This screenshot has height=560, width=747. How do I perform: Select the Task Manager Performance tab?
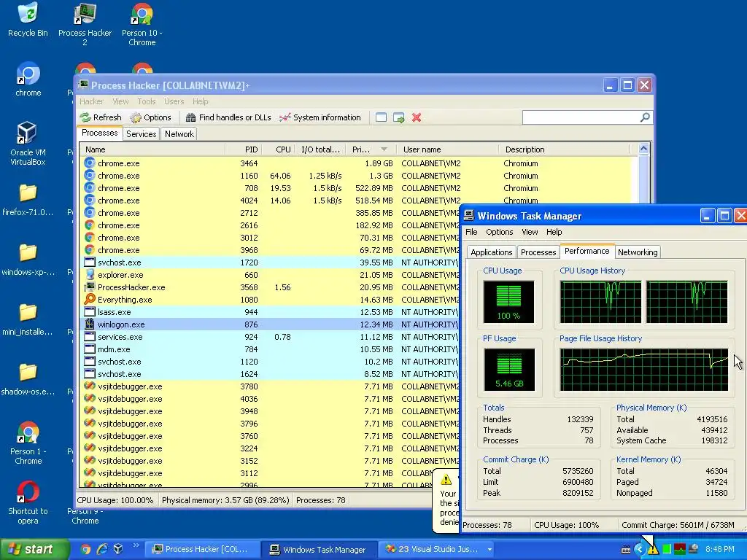587,251
